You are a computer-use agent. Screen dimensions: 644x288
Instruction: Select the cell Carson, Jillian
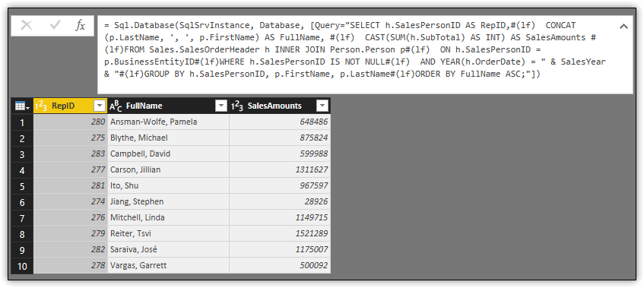point(168,170)
